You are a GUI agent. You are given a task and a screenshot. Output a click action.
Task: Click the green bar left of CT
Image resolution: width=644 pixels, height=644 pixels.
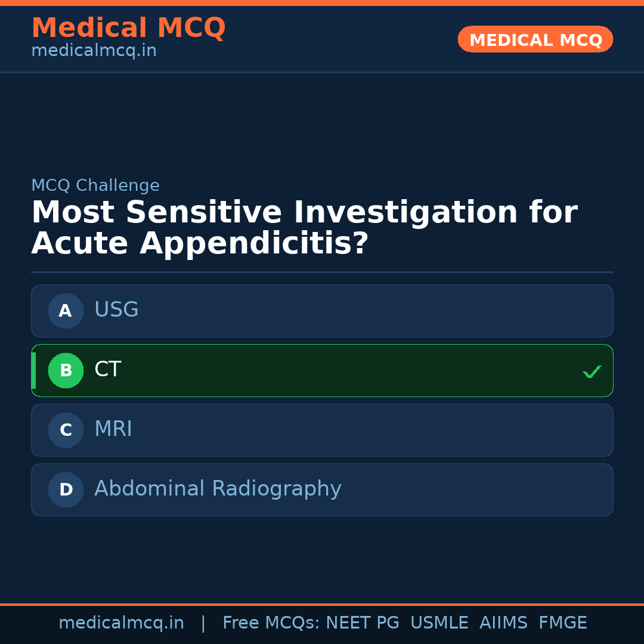point(33,370)
